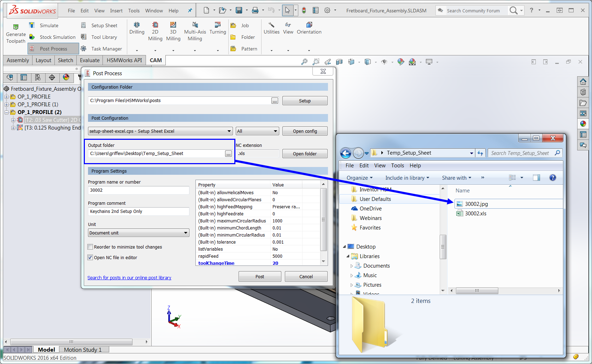Open the SolidWorks Insert menu
Image resolution: width=592 pixels, height=364 pixels.
116,11
